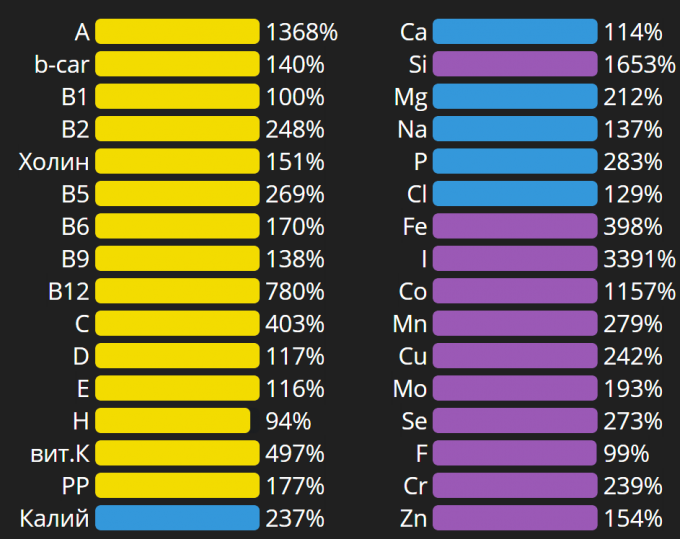This screenshot has width=680, height=539.
Task: Click the b-car label
Action: (61, 65)
